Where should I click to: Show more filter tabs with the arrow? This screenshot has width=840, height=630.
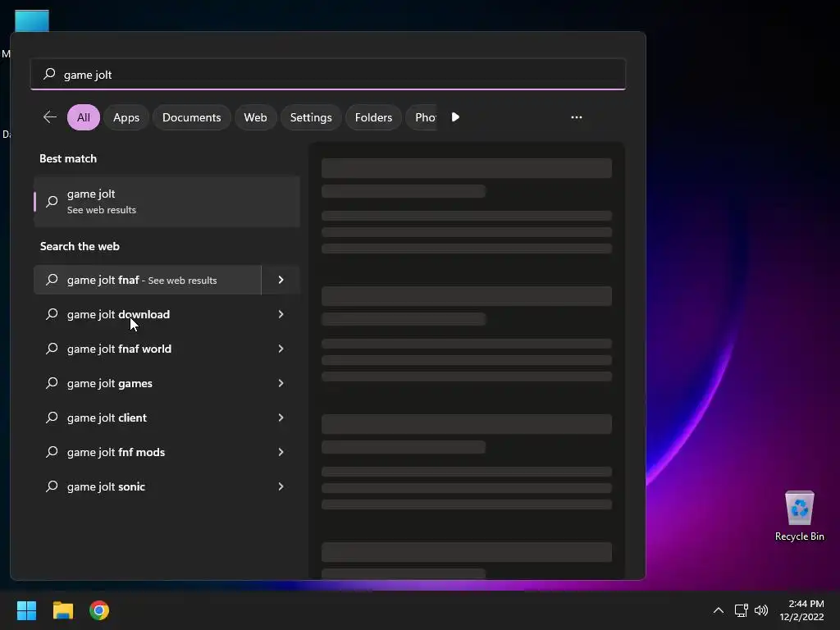455,117
